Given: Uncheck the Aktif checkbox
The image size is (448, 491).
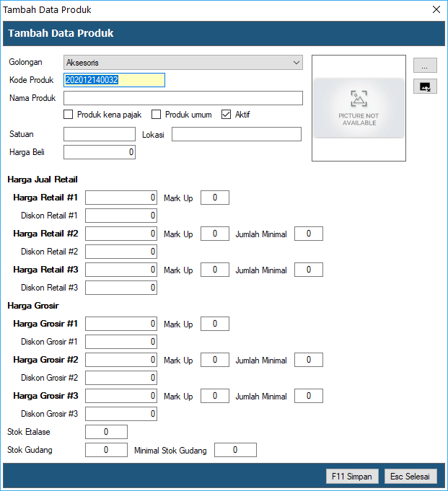Looking at the screenshot, I should (x=227, y=115).
